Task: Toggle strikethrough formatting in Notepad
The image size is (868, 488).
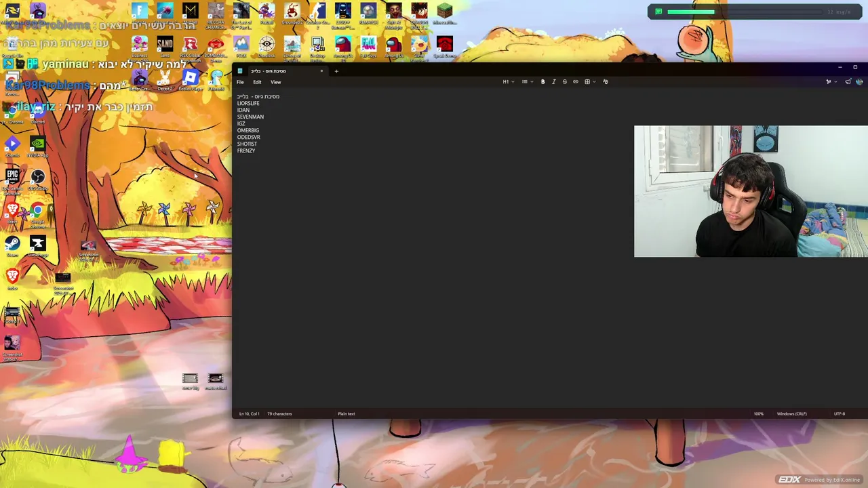Action: pos(564,82)
